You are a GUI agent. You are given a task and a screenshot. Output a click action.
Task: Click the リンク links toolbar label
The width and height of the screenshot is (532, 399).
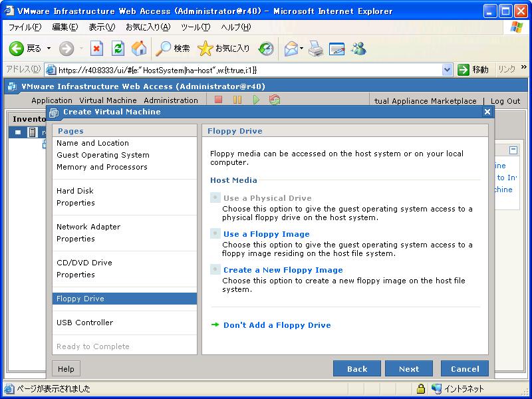pyautogui.click(x=507, y=69)
